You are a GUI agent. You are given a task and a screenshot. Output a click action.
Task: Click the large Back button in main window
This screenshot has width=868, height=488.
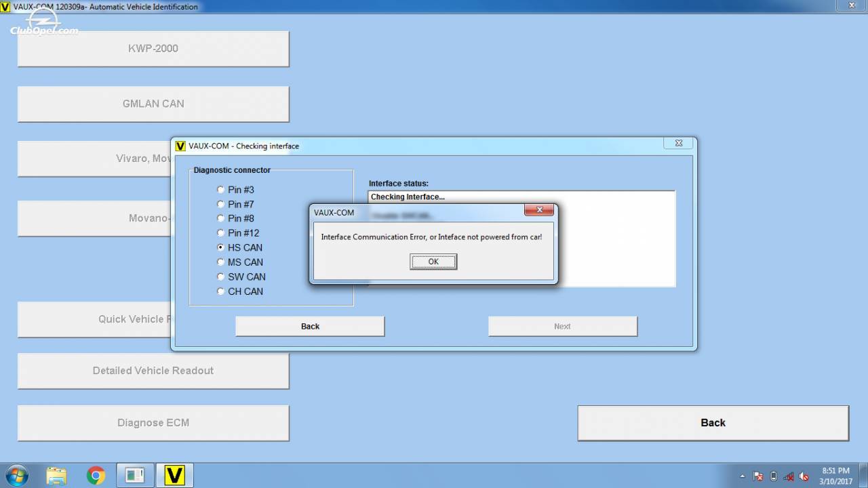pos(713,423)
